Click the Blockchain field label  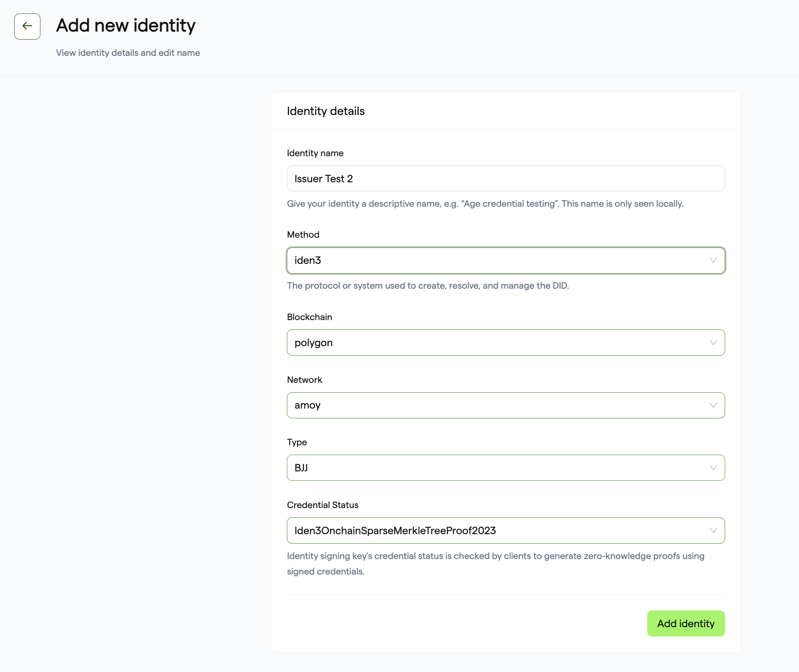[x=309, y=317]
